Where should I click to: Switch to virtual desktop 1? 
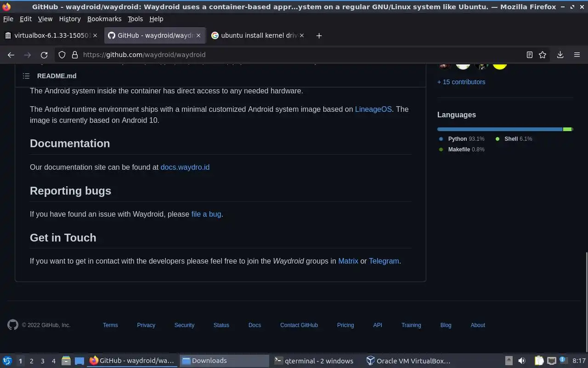pyautogui.click(x=20, y=361)
